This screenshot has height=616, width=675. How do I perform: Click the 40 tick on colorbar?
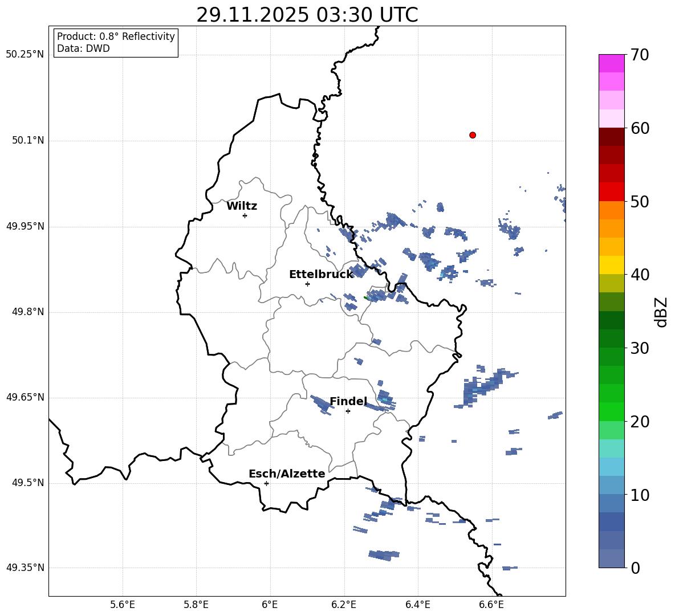[640, 275]
